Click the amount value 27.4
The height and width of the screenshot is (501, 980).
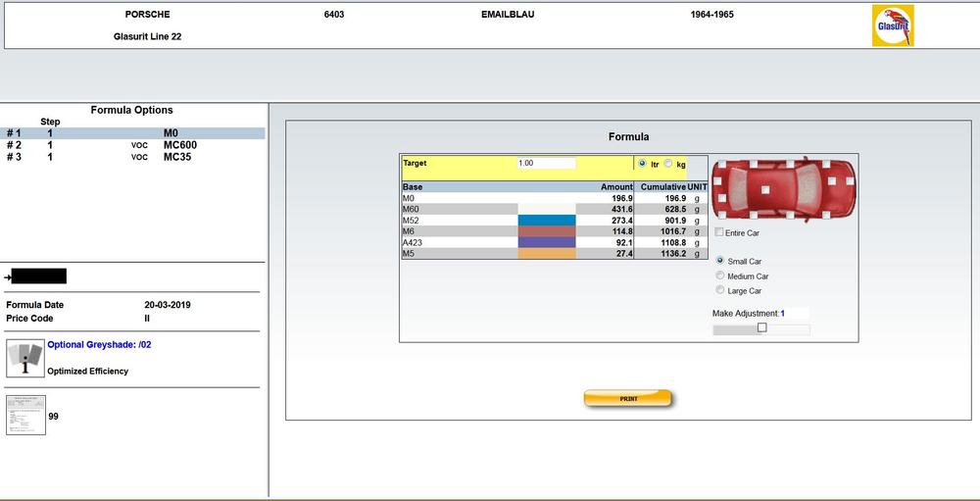pos(623,253)
